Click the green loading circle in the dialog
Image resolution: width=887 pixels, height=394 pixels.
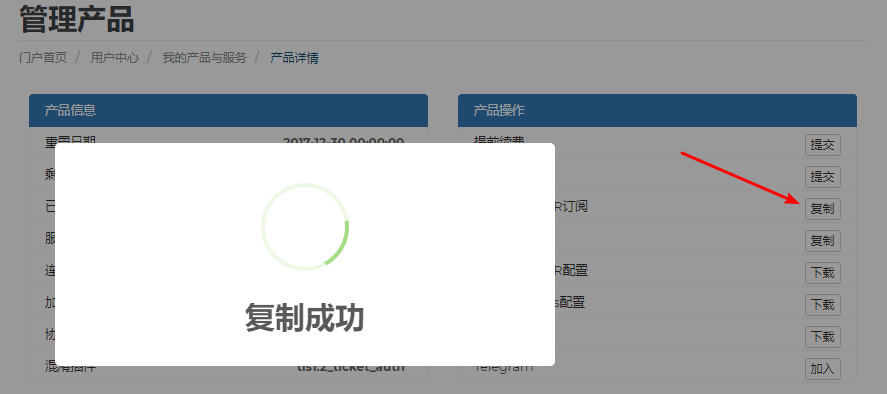coord(305,226)
